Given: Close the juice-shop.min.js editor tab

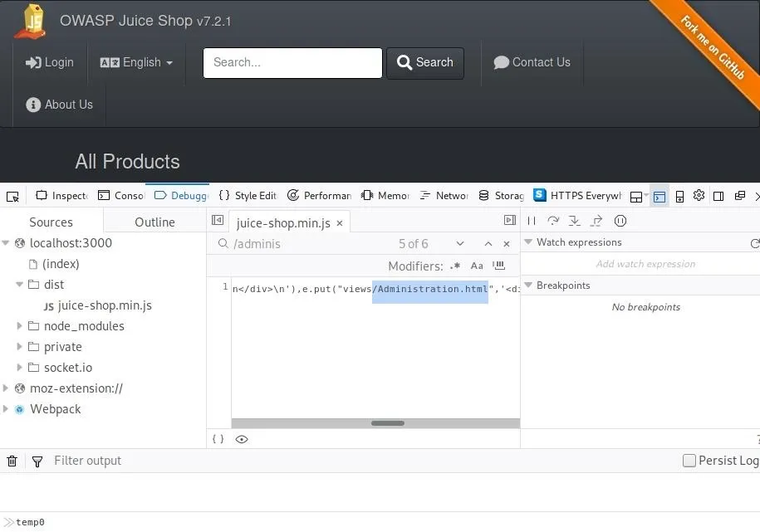Looking at the screenshot, I should (x=340, y=223).
